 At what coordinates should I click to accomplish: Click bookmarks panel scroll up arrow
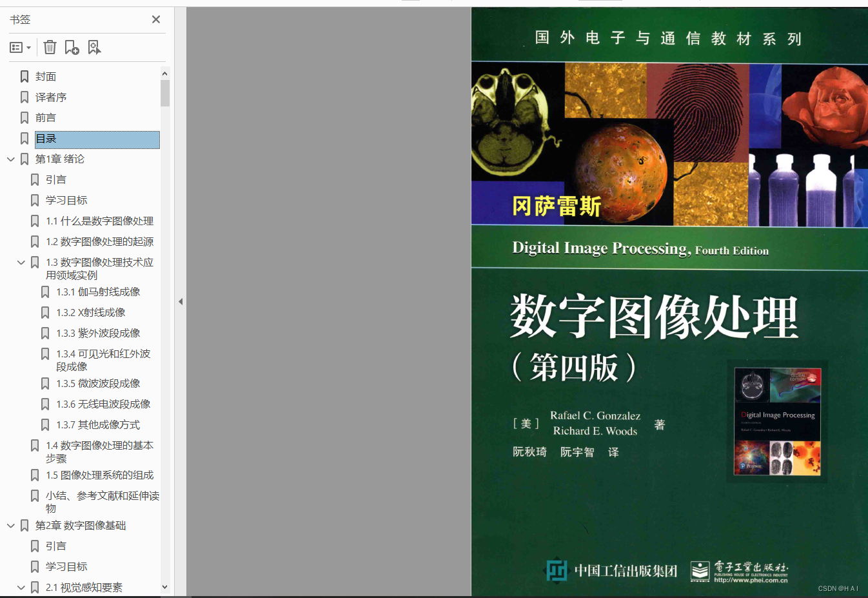tap(165, 74)
